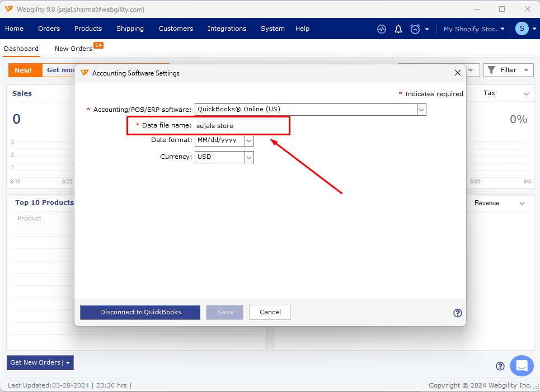540x392 pixels.
Task: Click Disconnect to QuickBooks button
Action: 140,312
